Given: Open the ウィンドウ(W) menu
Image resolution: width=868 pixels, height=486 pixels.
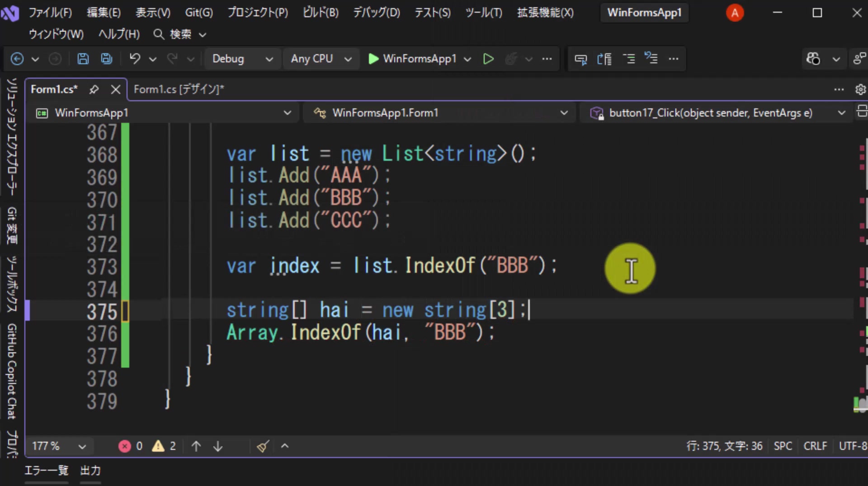Looking at the screenshot, I should (x=56, y=34).
